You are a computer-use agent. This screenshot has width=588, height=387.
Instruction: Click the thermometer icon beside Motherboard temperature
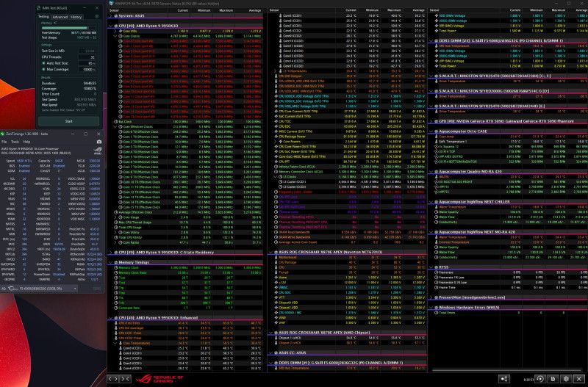(276, 257)
